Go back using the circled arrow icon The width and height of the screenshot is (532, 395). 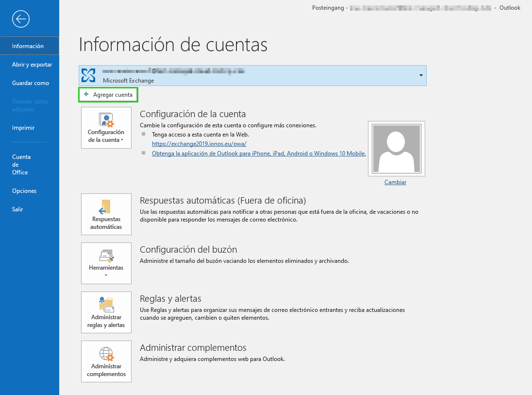click(21, 19)
